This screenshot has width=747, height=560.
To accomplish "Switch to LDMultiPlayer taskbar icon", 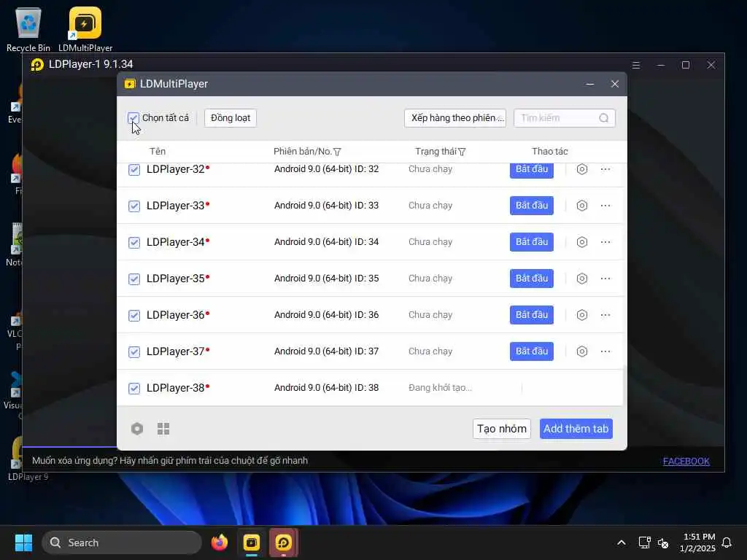I will (252, 542).
